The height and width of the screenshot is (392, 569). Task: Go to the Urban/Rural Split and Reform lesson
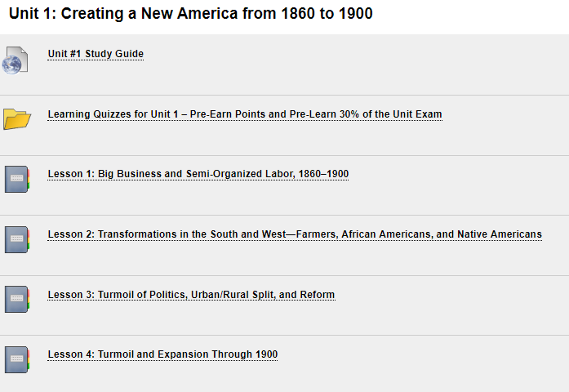(x=191, y=295)
